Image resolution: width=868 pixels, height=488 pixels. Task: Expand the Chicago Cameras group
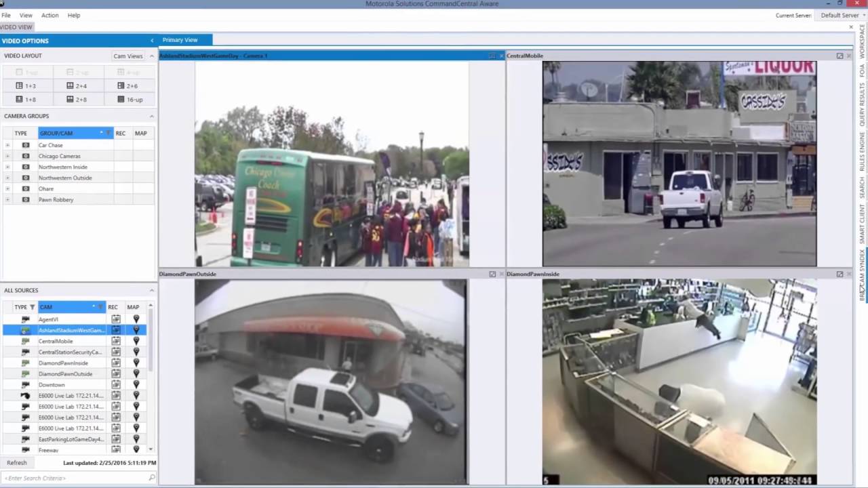(7, 156)
